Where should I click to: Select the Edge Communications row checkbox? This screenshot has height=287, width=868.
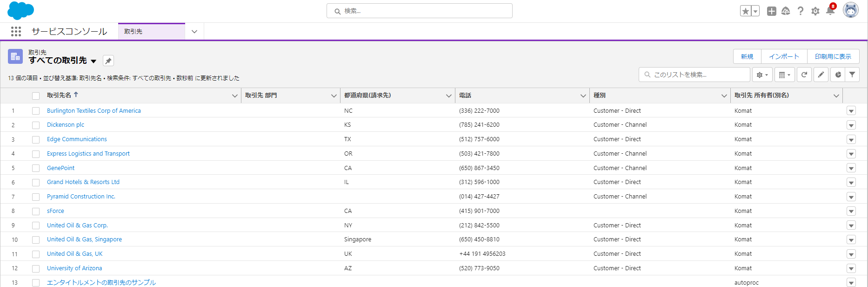(x=36, y=140)
